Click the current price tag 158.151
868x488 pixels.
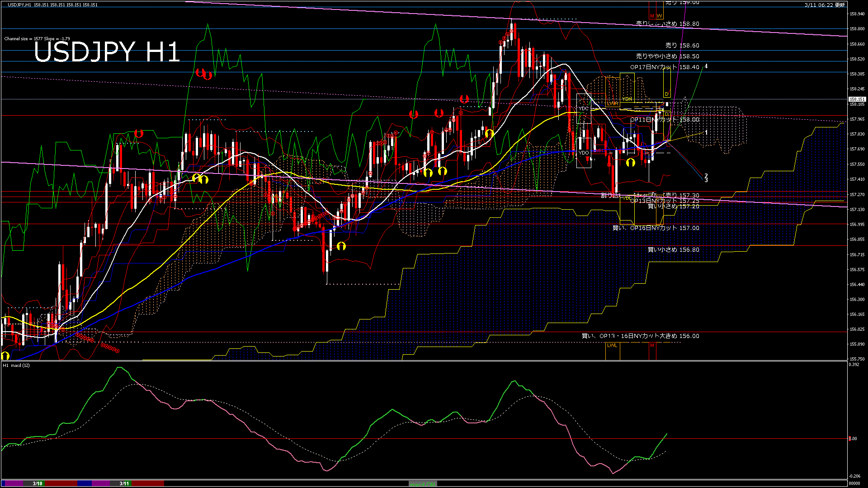857,99
